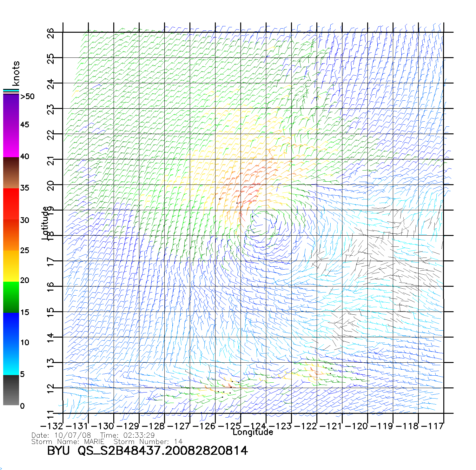This screenshot has height=470, width=476.
Task: Select the -132 longitude tick label
Action: pos(52,426)
